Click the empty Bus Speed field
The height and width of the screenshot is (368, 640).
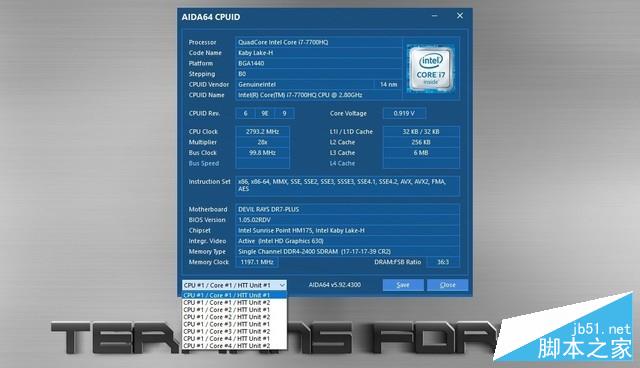(x=262, y=164)
